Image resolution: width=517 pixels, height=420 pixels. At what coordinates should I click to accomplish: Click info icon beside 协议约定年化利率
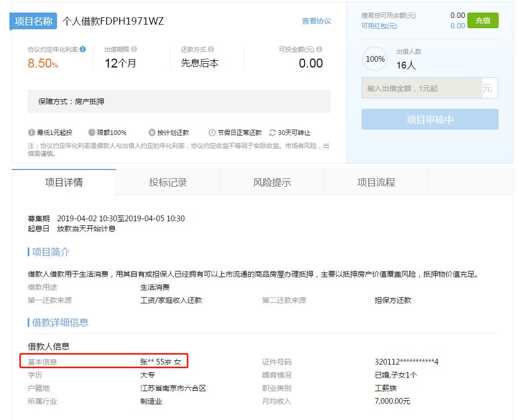click(83, 49)
